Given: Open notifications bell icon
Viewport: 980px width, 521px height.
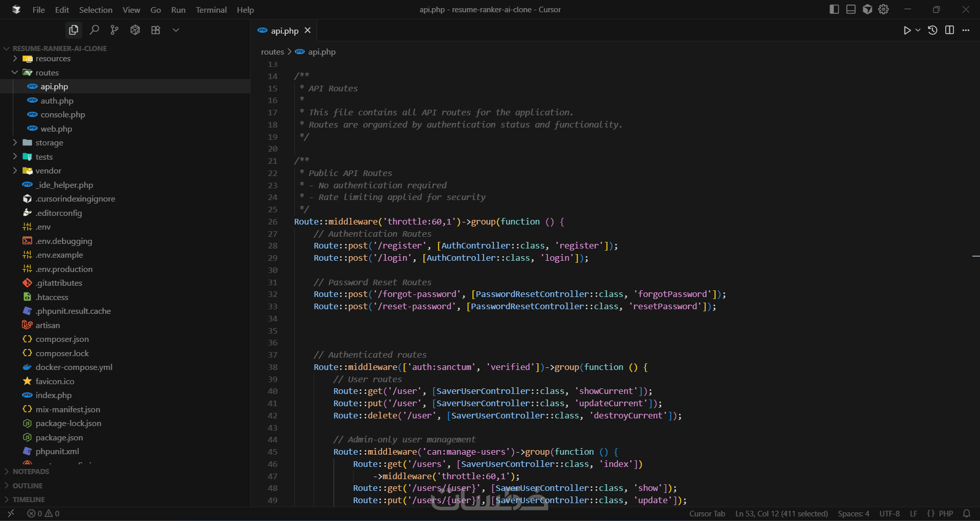Looking at the screenshot, I should [966, 514].
